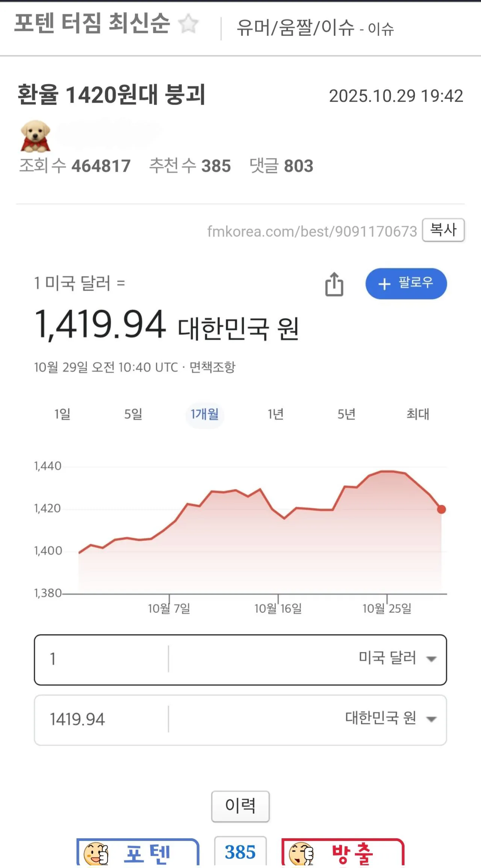Click the 1419.94 won amount field
The image size is (481, 868).
(x=101, y=719)
